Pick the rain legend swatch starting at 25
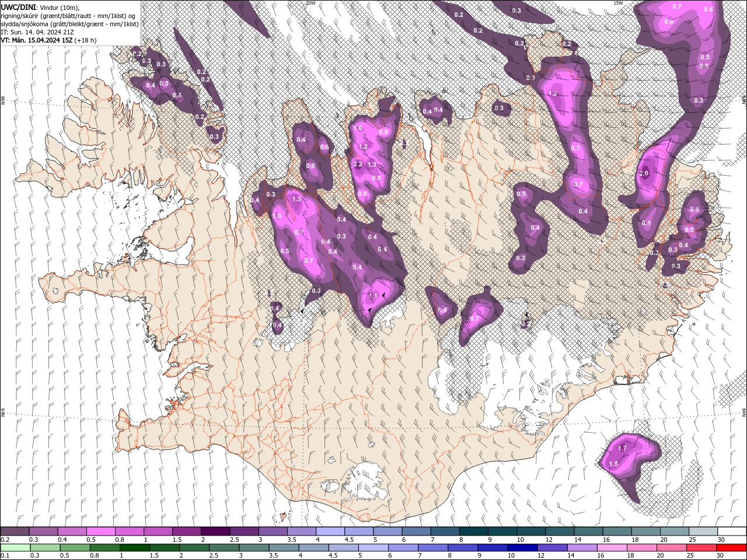Viewport: 747px width, 560px height. [700, 548]
